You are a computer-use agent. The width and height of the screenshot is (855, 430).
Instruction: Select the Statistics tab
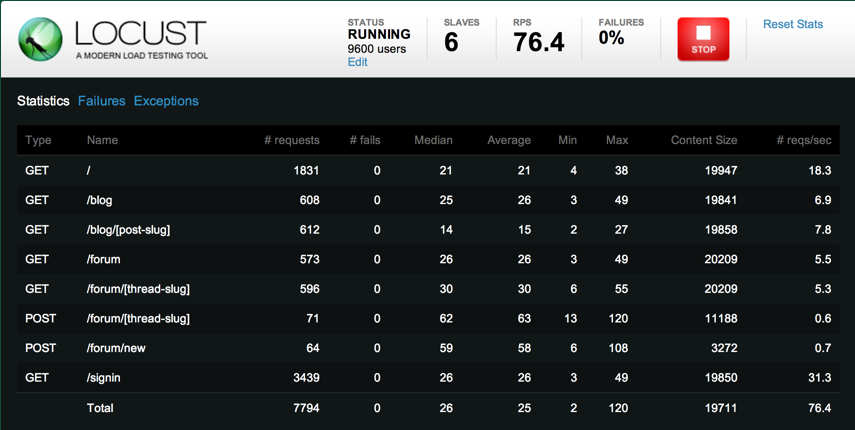tap(43, 101)
